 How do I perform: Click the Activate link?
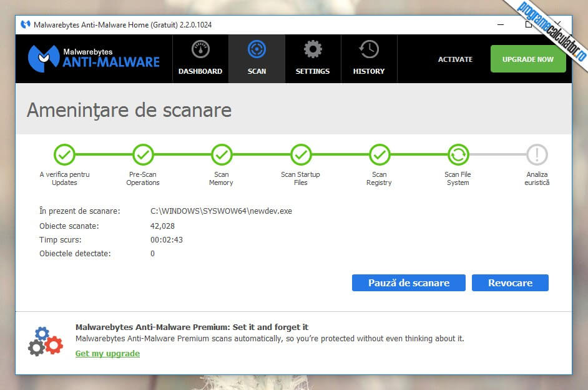coord(455,59)
